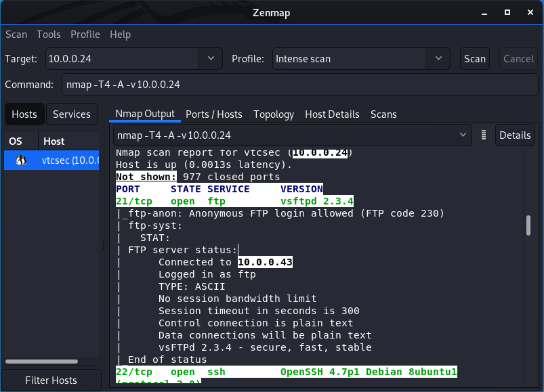Screen dimensions: 544x392
Task: Click the 'TYPE: ASCII' line
Action: click(x=192, y=286)
